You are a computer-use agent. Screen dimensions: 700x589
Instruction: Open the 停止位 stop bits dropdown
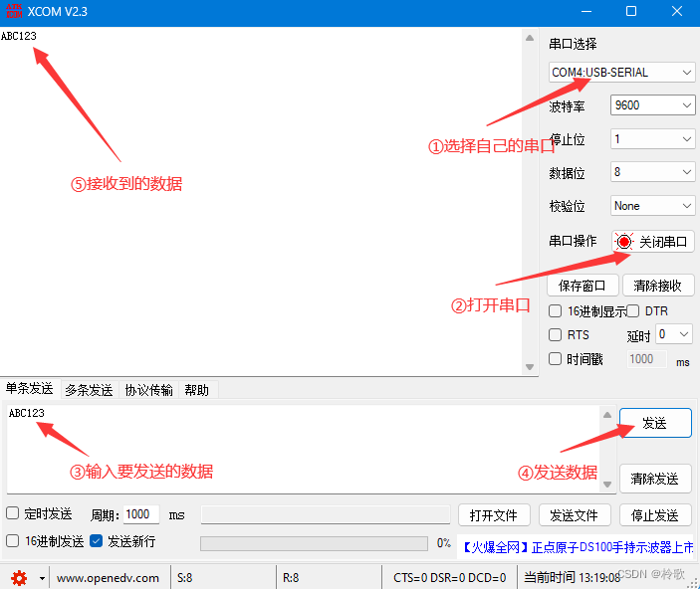pyautogui.click(x=652, y=138)
